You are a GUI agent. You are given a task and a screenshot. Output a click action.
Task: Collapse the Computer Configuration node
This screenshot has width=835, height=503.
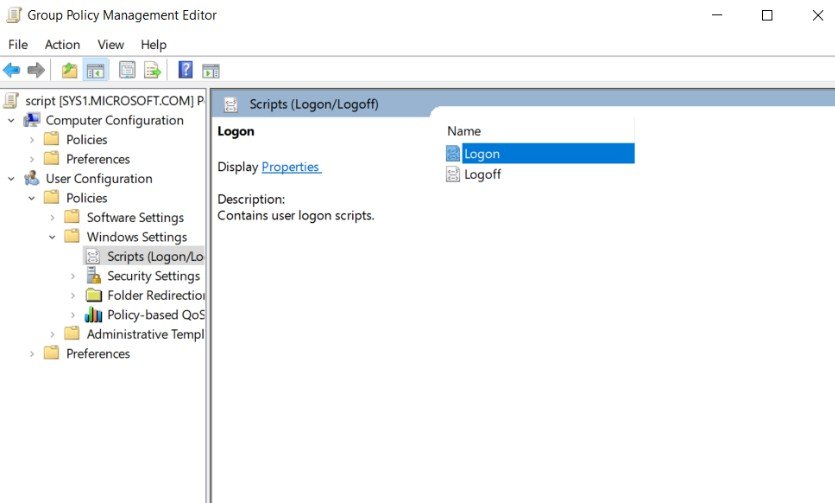point(11,121)
